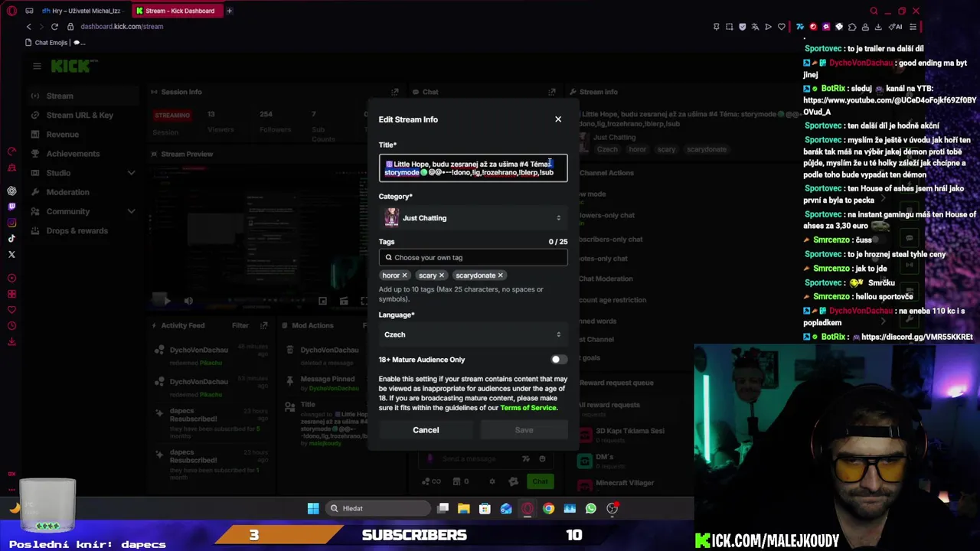Open Windows Start menu

pyautogui.click(x=313, y=508)
